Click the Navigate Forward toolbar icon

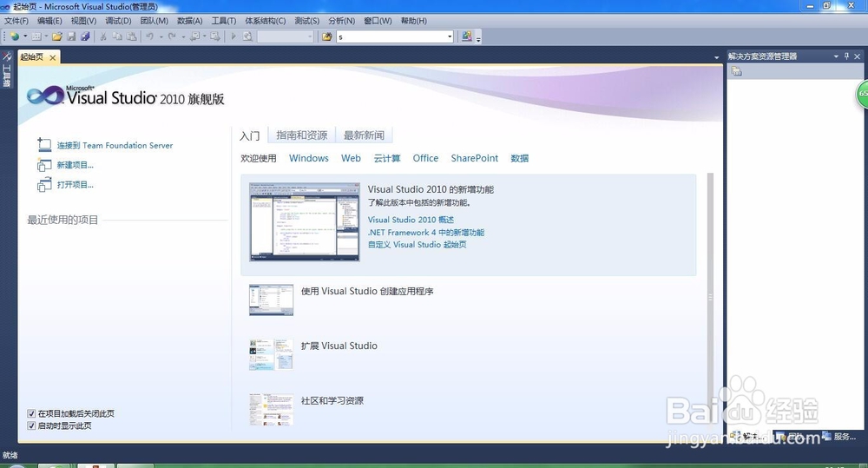[x=215, y=36]
